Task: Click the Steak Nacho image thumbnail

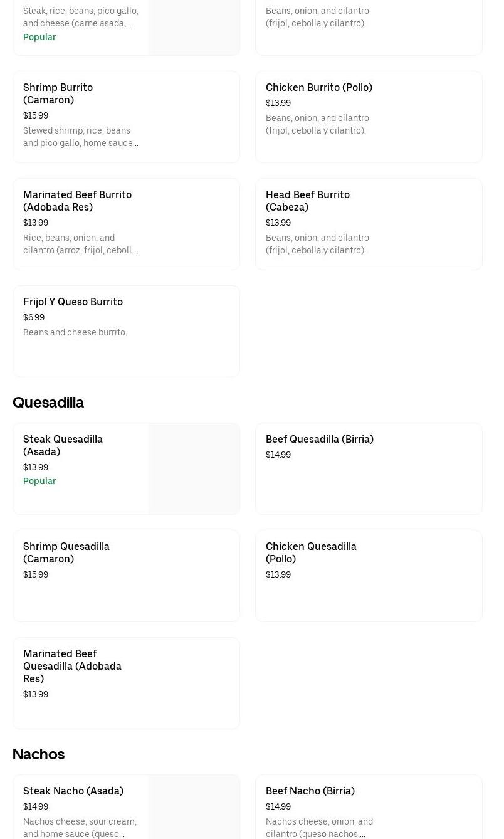Action: [194, 807]
